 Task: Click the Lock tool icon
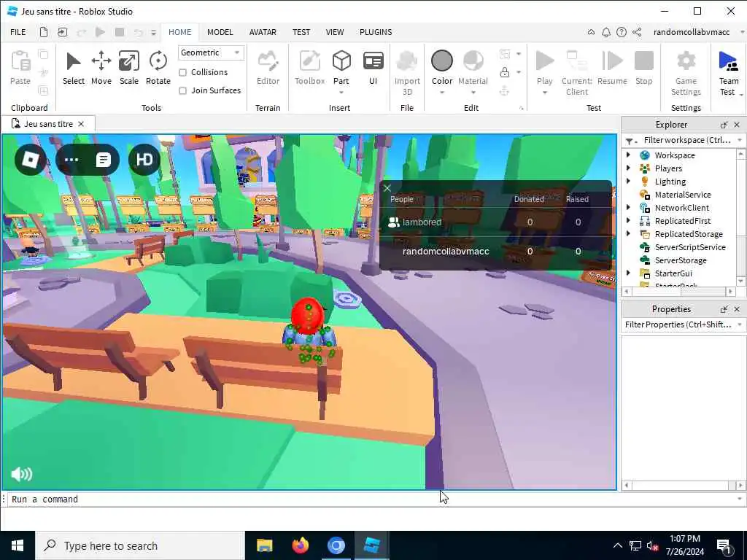[x=505, y=72]
